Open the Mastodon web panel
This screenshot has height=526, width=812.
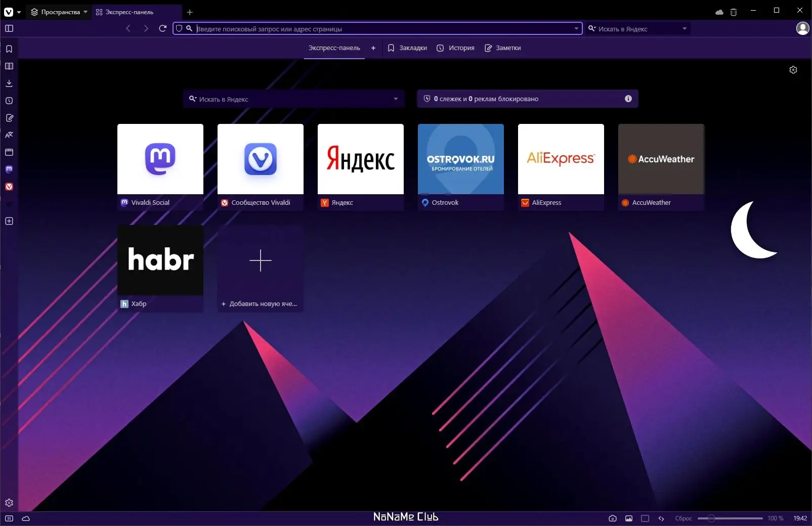(9, 169)
